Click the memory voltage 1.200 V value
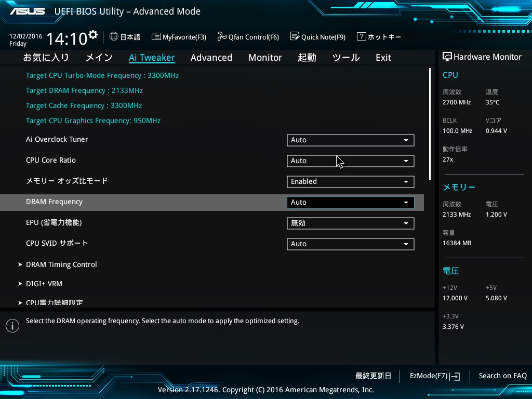The image size is (532, 399). coord(496,215)
